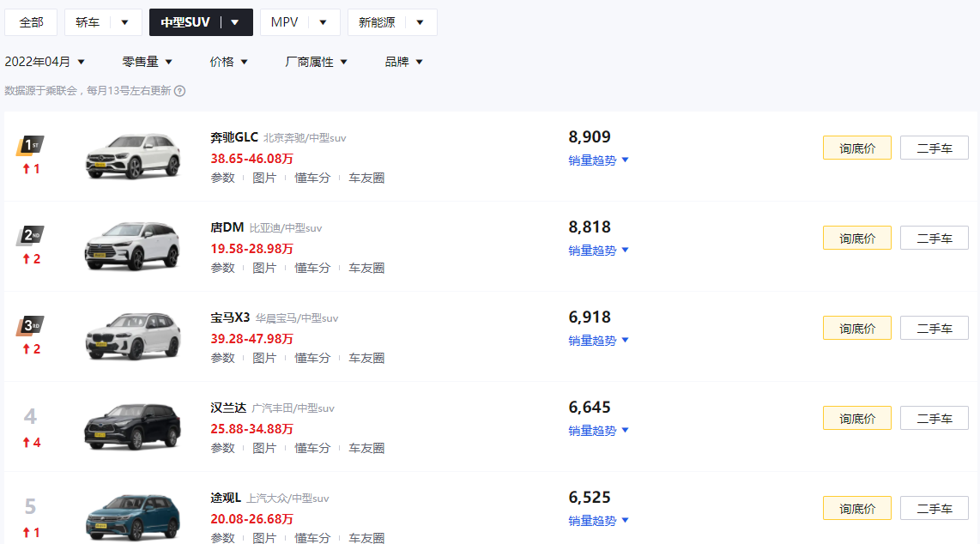The height and width of the screenshot is (544, 980).
Task: Click the 3rd place rank badge for 宝马X3
Action: point(30,325)
